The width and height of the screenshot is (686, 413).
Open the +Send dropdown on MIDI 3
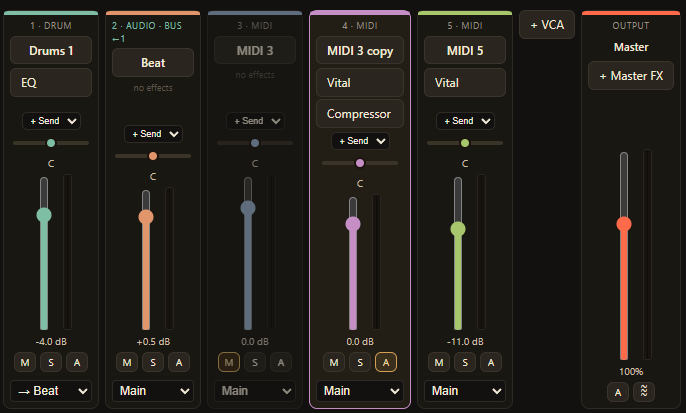tap(255, 121)
